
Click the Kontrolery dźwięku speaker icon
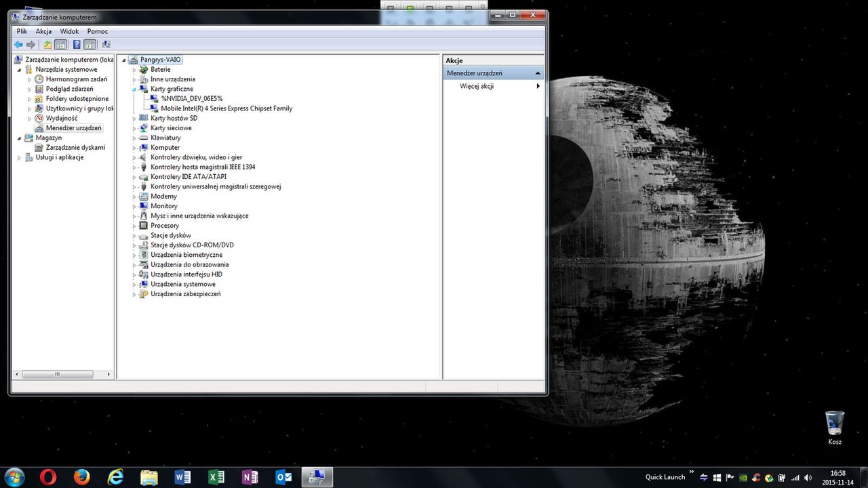(x=144, y=157)
